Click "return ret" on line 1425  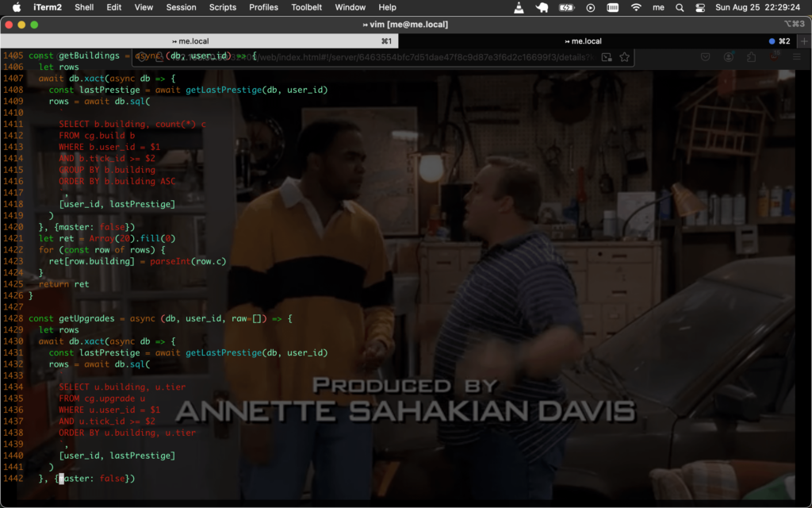tap(63, 284)
